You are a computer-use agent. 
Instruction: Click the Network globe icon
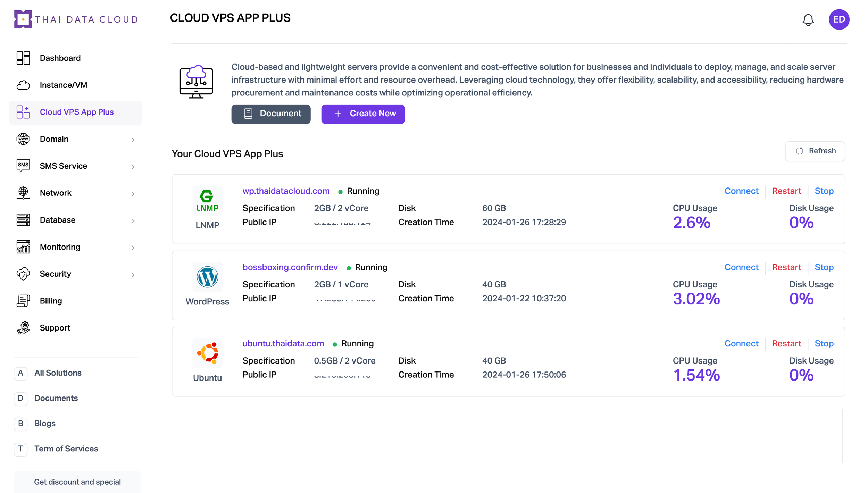point(23,193)
